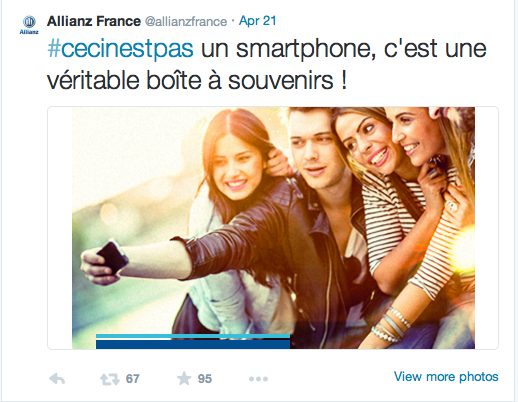The width and height of the screenshot is (518, 402).
Task: Retweet using the retweet arrows icon
Action: tap(110, 379)
